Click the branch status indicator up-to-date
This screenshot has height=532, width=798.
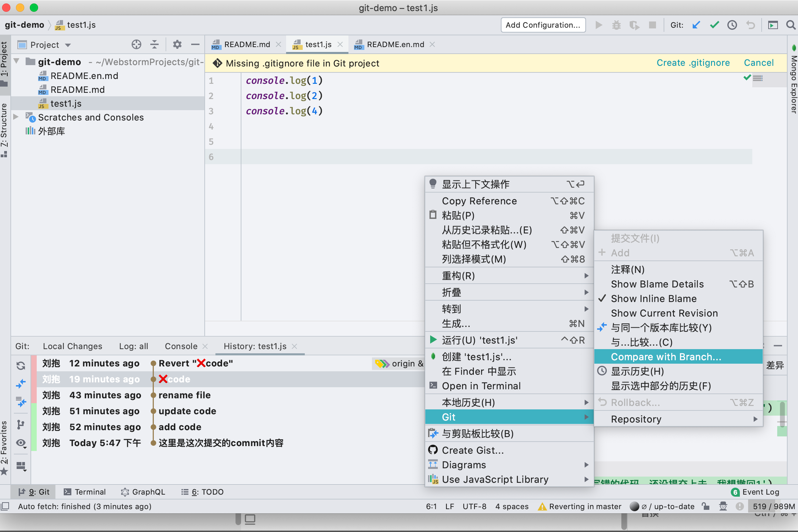(662, 506)
